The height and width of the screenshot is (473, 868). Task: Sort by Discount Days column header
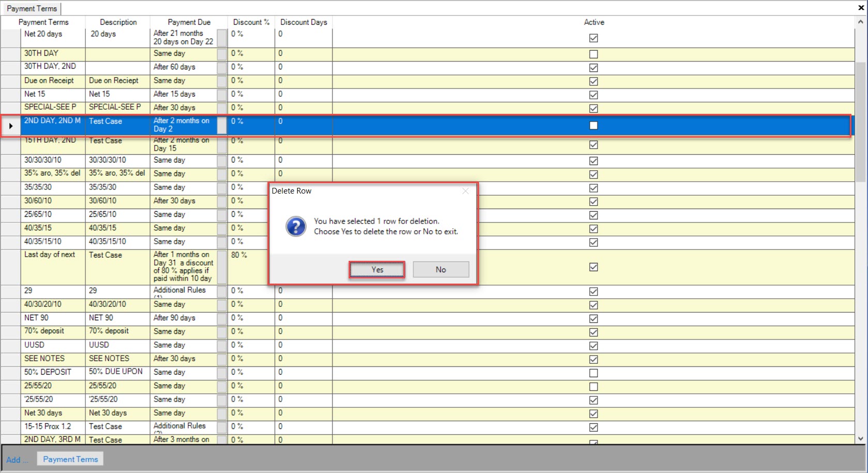(x=304, y=22)
